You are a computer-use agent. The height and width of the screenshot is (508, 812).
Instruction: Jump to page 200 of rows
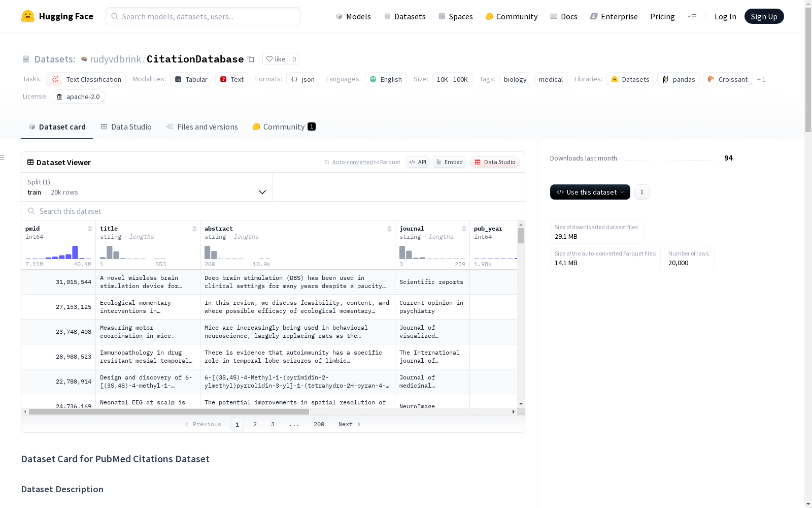pos(319,424)
